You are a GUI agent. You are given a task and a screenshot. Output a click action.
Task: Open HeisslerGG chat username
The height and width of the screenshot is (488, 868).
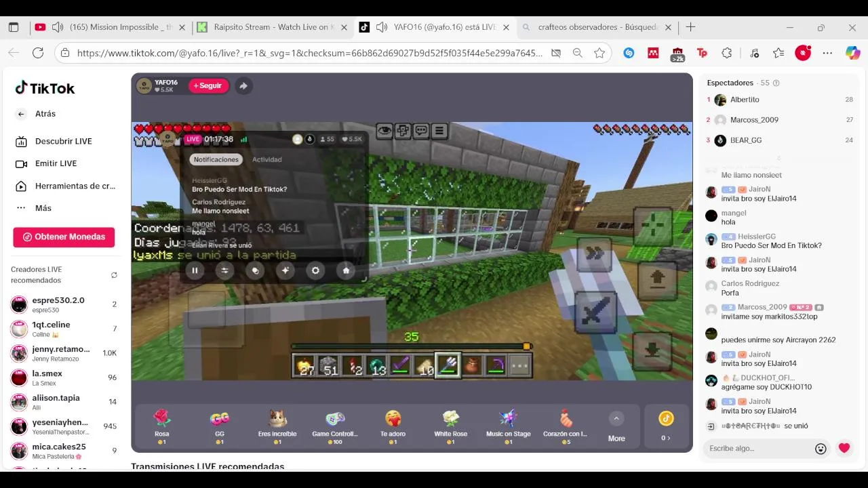click(x=757, y=237)
